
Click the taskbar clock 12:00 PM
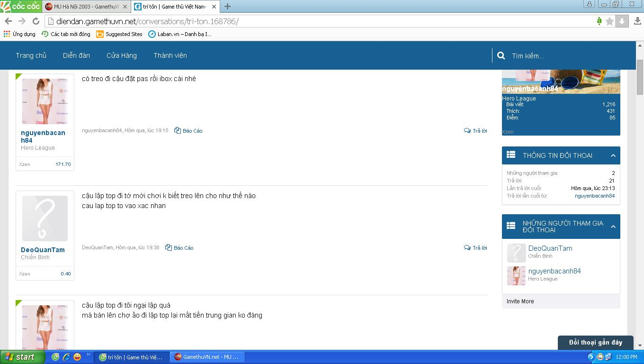[626, 357]
